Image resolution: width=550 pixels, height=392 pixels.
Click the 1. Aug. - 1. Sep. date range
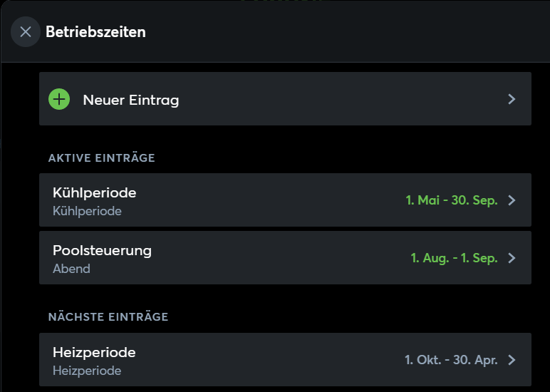coord(454,258)
